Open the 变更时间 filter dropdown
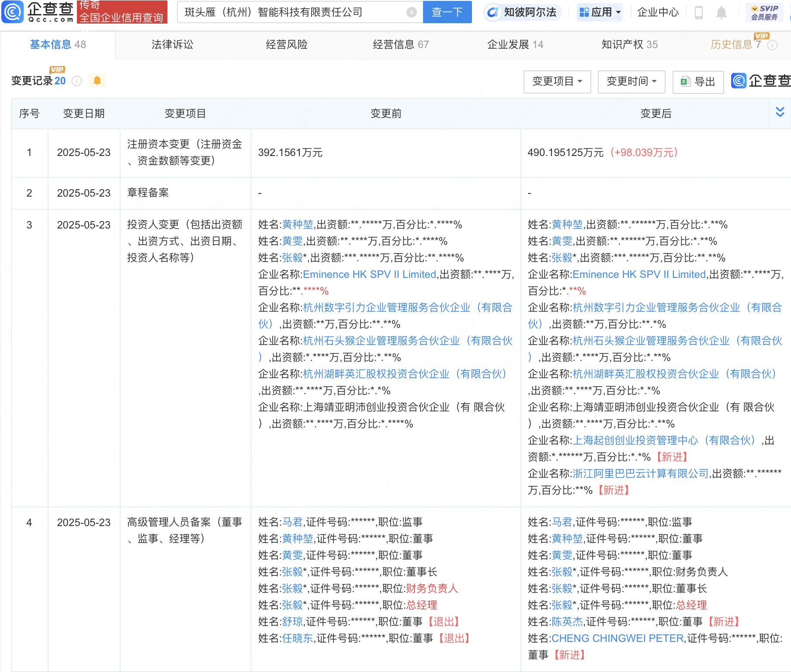791x672 pixels. click(631, 81)
